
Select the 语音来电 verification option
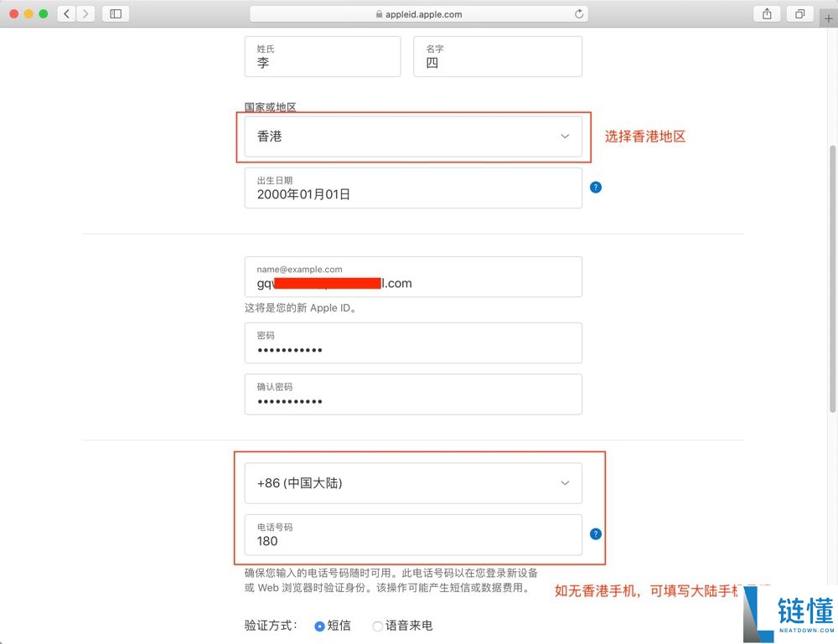pos(377,625)
